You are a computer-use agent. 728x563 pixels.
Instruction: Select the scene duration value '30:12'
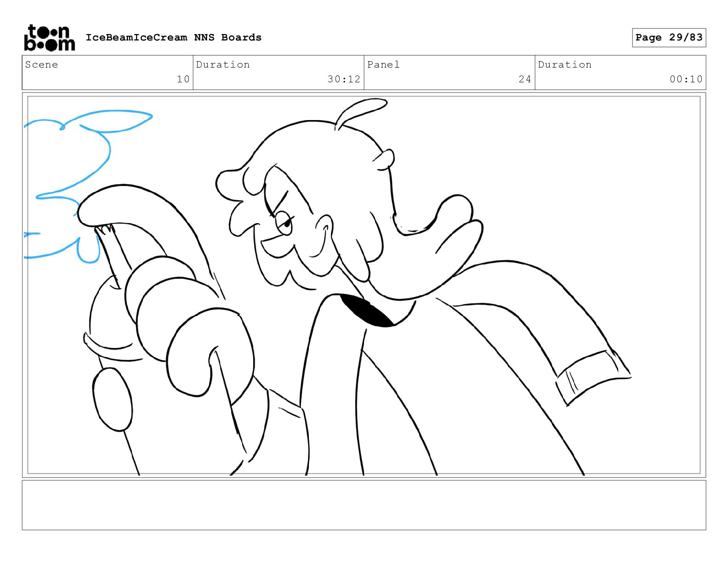[344, 79]
